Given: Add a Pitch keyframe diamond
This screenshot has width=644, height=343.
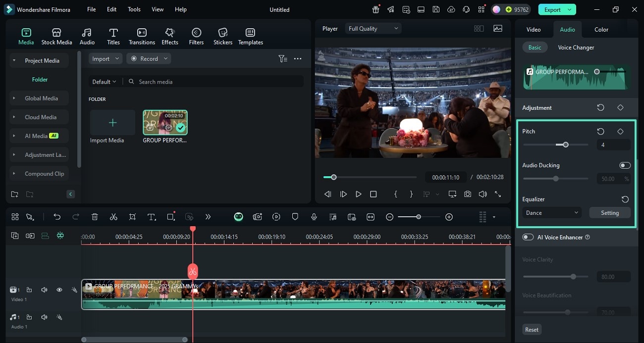Looking at the screenshot, I should point(620,131).
